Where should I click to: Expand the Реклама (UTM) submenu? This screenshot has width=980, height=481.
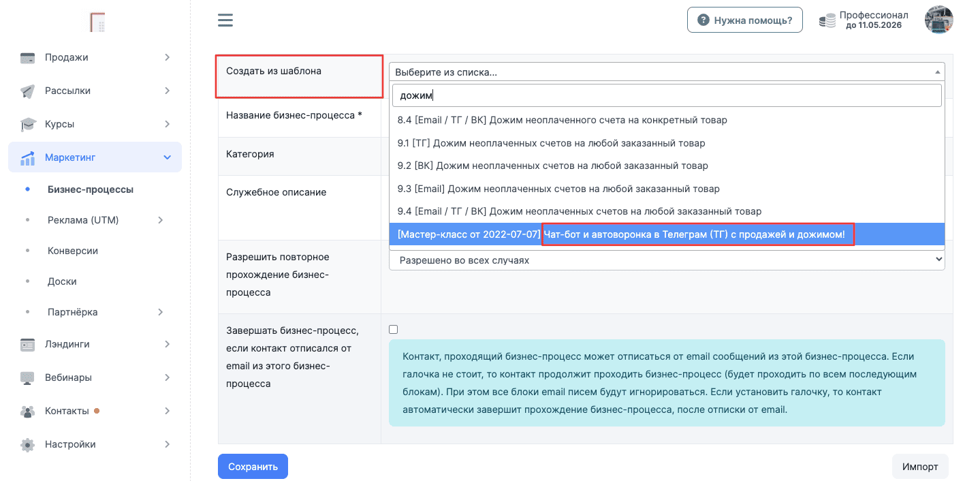161,220
